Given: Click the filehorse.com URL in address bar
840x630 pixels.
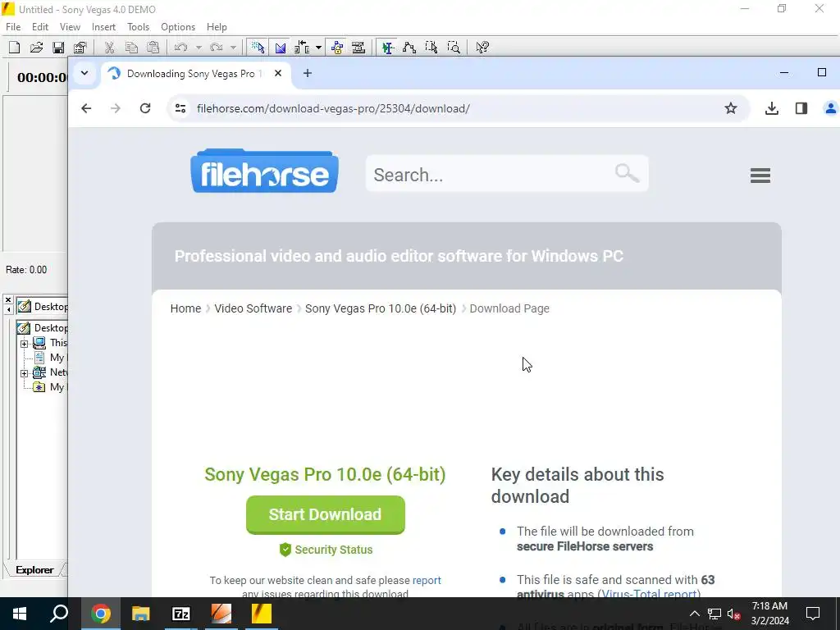Looking at the screenshot, I should click(x=333, y=109).
